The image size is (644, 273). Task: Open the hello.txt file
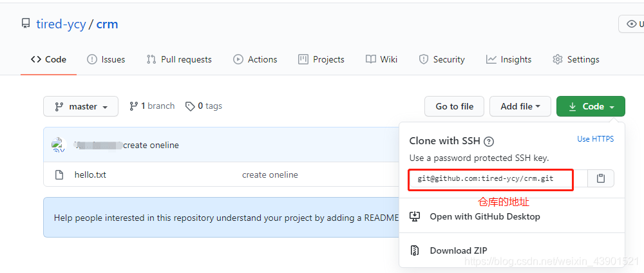(90, 174)
